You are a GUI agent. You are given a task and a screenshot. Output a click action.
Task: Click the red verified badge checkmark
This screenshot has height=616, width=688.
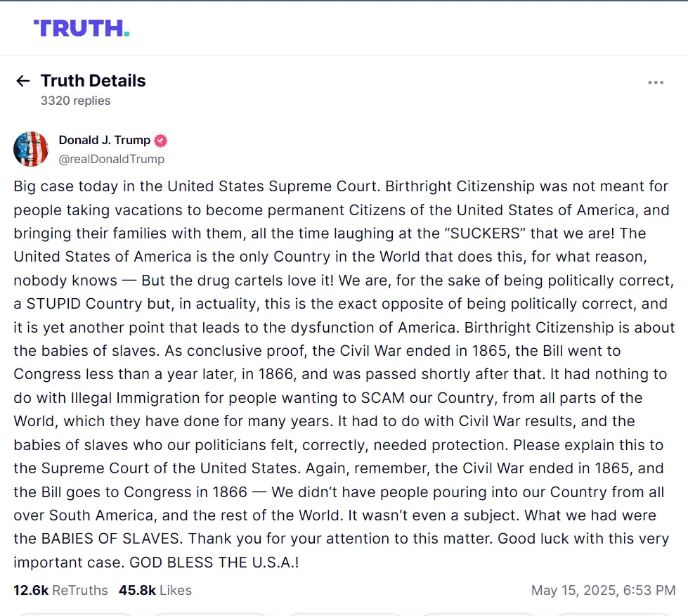[161, 141]
